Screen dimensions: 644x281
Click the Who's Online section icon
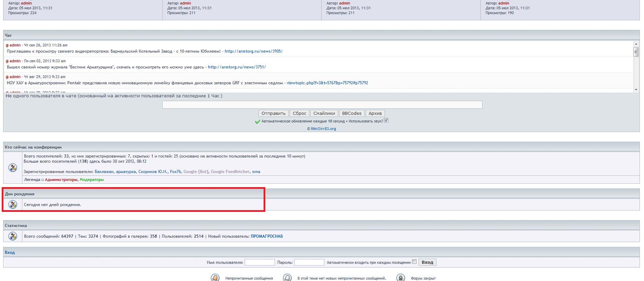[x=13, y=167]
